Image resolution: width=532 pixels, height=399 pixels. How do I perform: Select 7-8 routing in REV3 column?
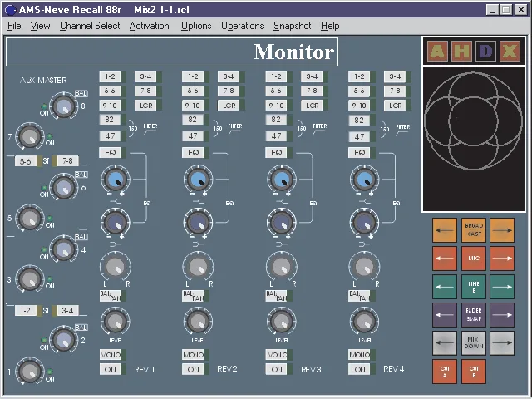[x=314, y=91]
